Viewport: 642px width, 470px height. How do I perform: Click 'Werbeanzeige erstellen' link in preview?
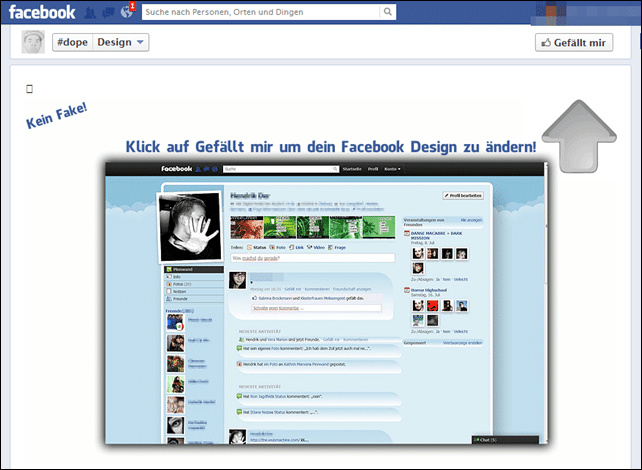[462, 343]
